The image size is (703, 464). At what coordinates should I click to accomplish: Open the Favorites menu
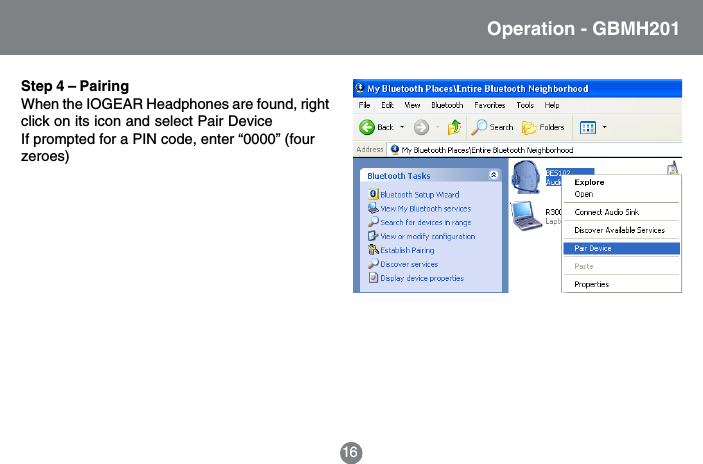(490, 105)
